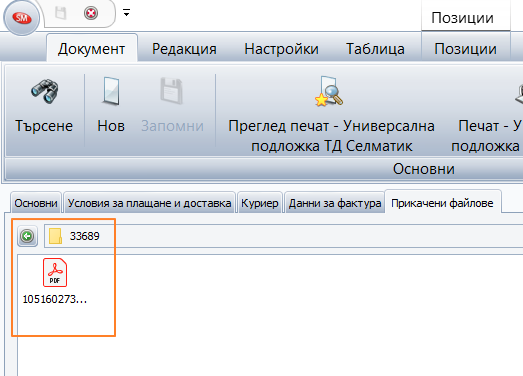Click the greyed Запомни floppy disk icon
523x376 pixels.
click(172, 91)
